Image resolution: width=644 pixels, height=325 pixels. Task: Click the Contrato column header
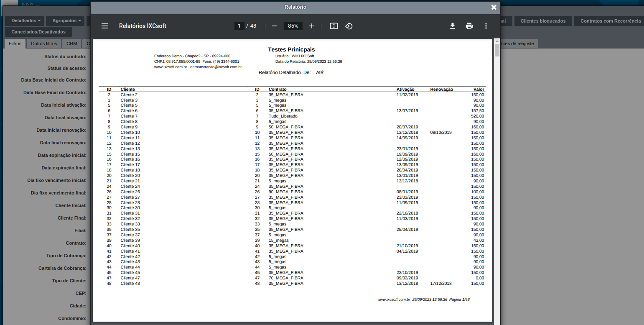[x=277, y=90]
